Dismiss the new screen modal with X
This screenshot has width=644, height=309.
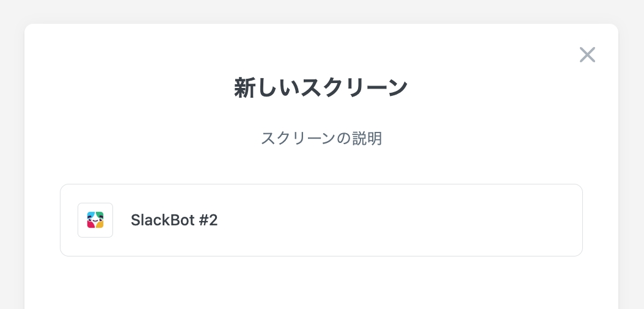[x=587, y=55]
